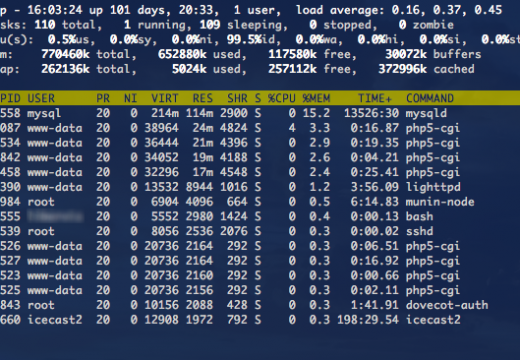Screen dimensions: 520x360
Task: Click VIRT value 38964
Action: tap(161, 128)
